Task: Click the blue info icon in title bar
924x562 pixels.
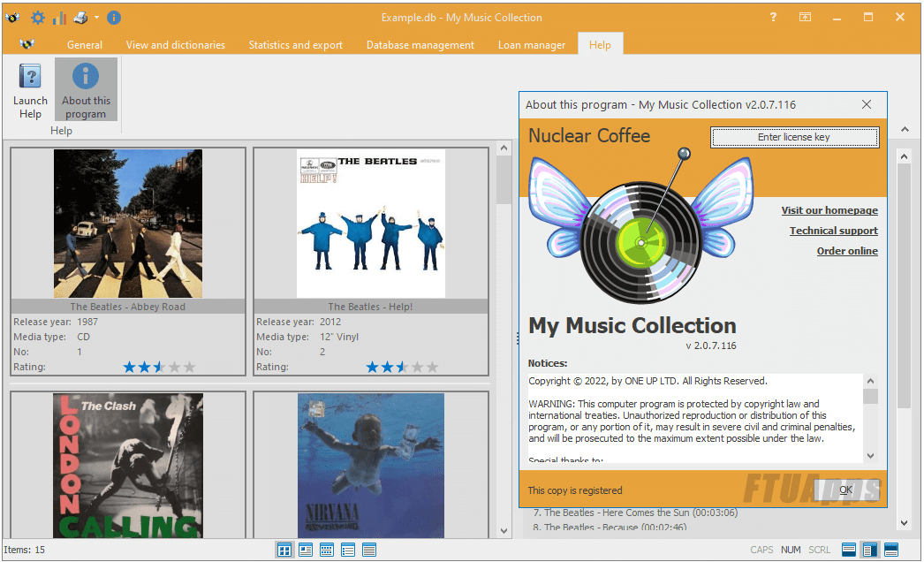Action: coord(114,18)
